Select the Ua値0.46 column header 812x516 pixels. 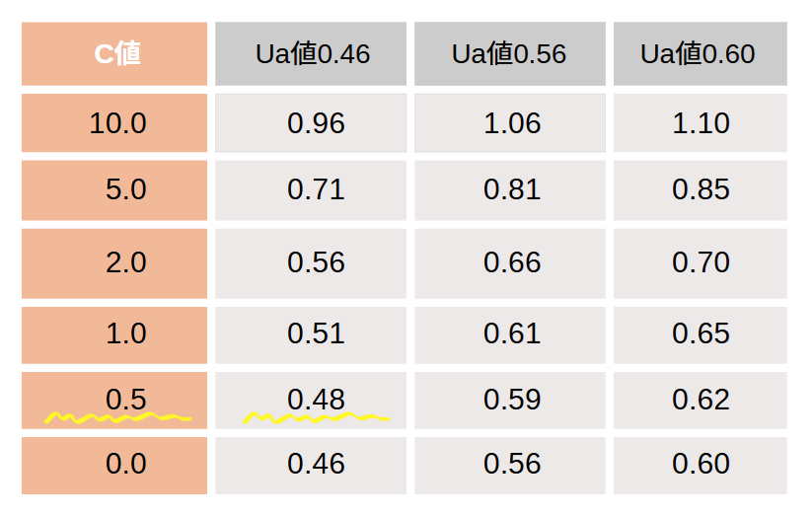click(x=312, y=53)
